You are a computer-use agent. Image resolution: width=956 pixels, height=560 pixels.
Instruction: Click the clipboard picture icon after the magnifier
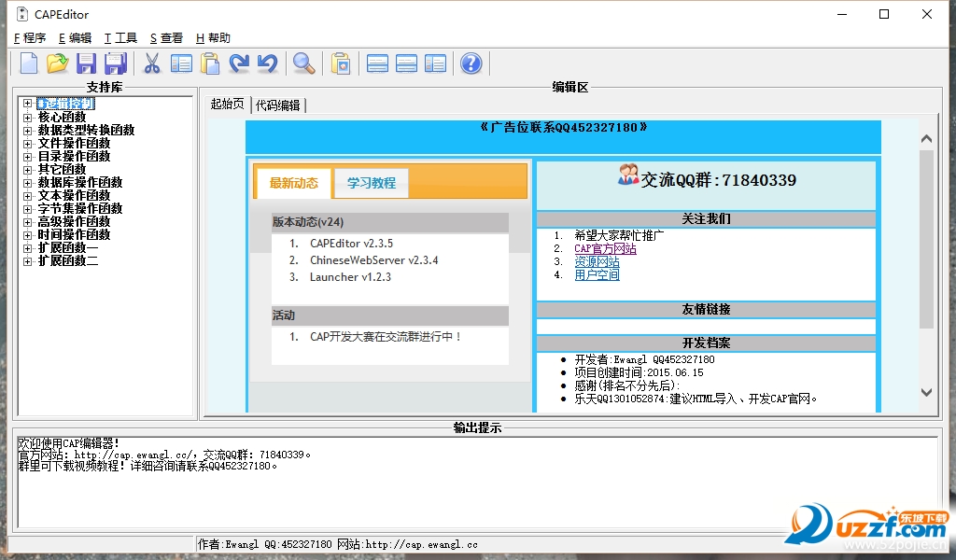(341, 63)
